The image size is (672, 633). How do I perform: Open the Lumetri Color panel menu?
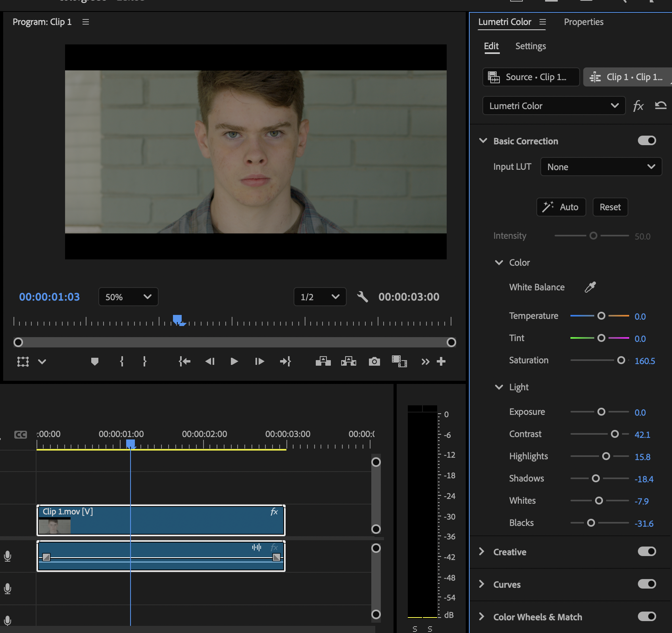(542, 22)
